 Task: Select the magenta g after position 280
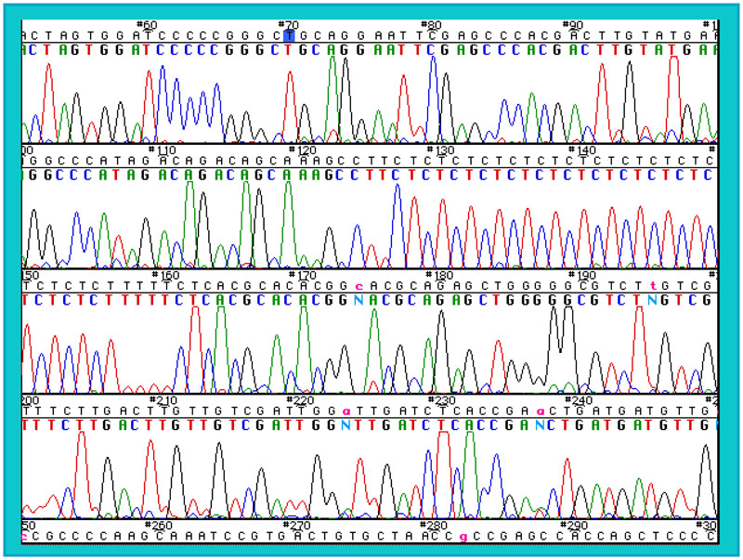pos(463,537)
